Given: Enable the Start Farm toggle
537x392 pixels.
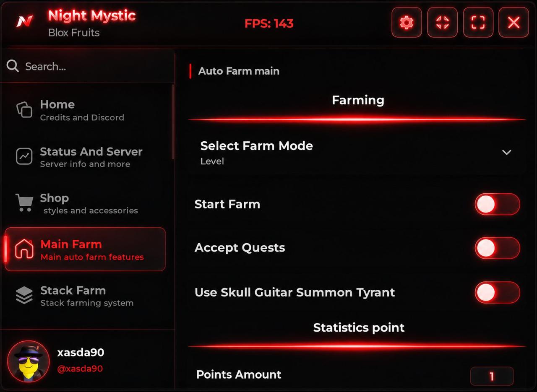Looking at the screenshot, I should pyautogui.click(x=497, y=204).
